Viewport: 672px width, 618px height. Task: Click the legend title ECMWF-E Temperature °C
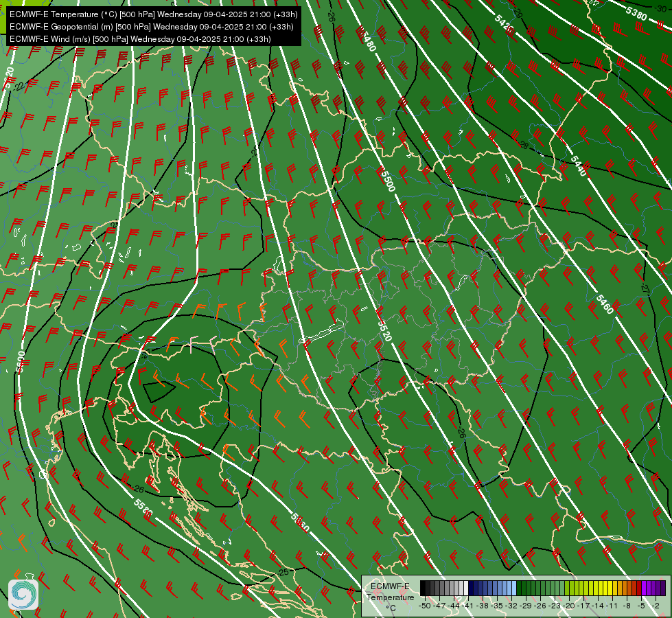tap(390, 597)
